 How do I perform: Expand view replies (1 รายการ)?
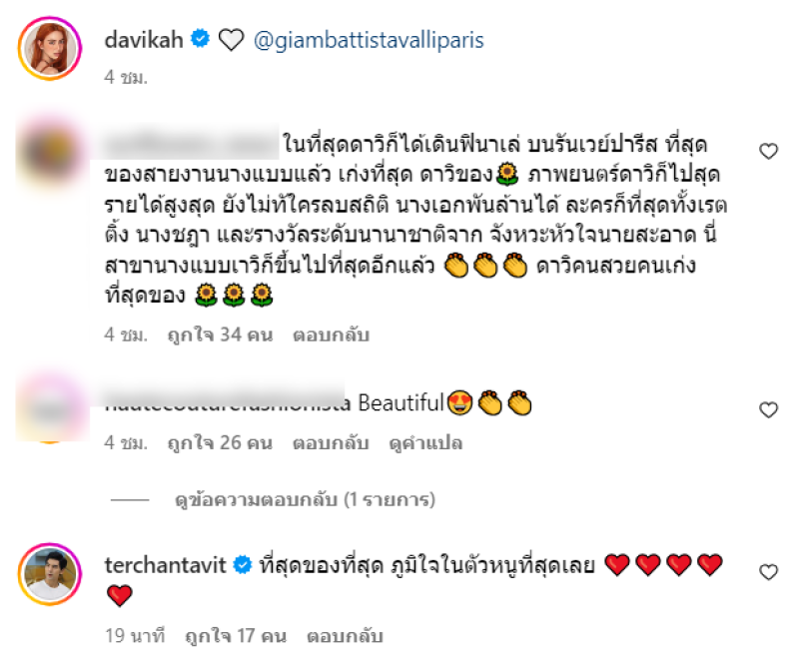coord(305,500)
